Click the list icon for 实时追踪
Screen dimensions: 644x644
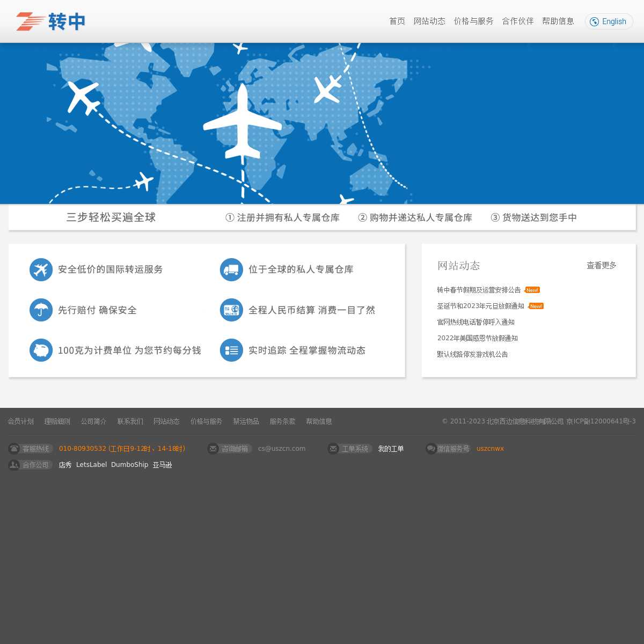tap(231, 350)
